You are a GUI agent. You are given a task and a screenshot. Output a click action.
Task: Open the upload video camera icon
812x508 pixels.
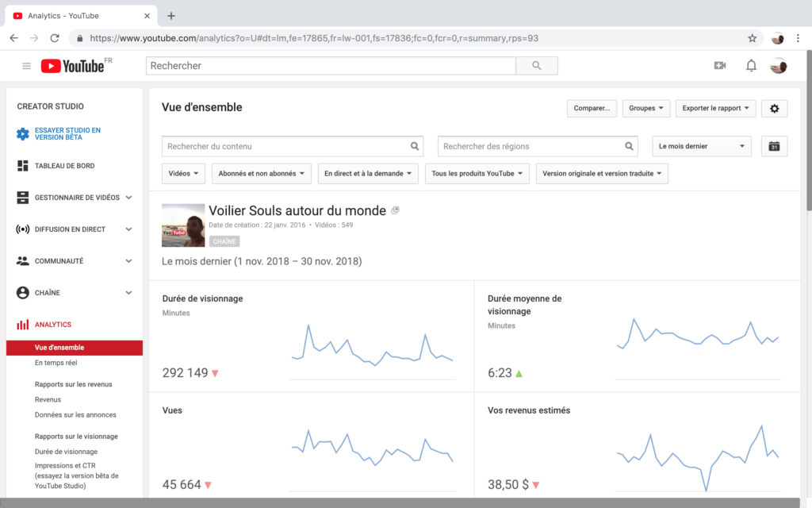coord(720,66)
